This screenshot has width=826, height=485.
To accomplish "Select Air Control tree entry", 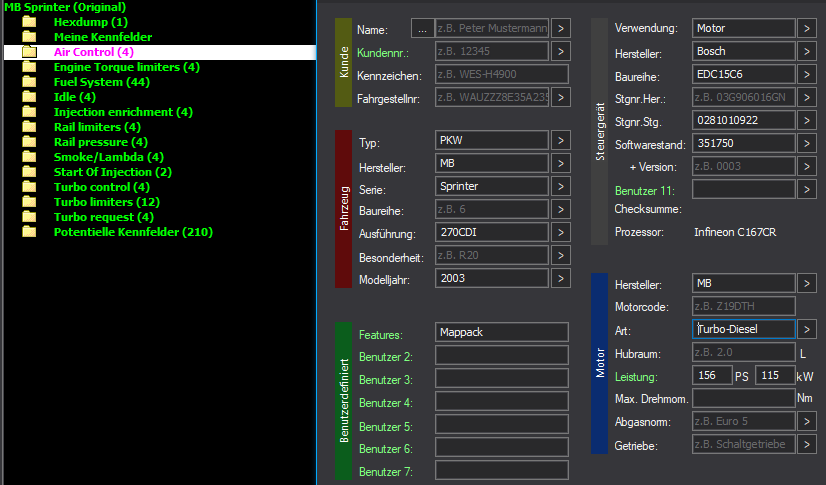I will 93,52.
